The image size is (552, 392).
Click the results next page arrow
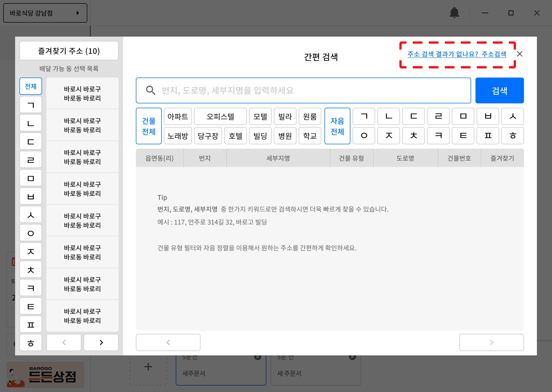click(491, 342)
